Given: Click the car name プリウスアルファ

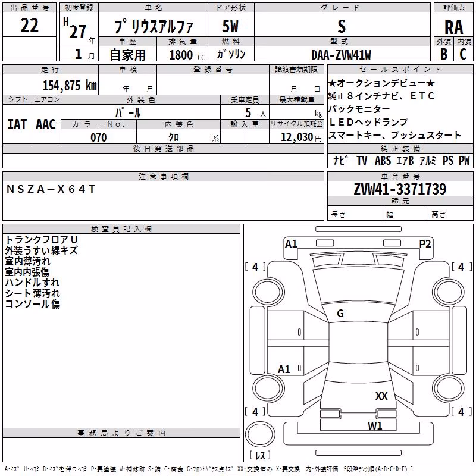Looking at the screenshot, I should [154, 26].
